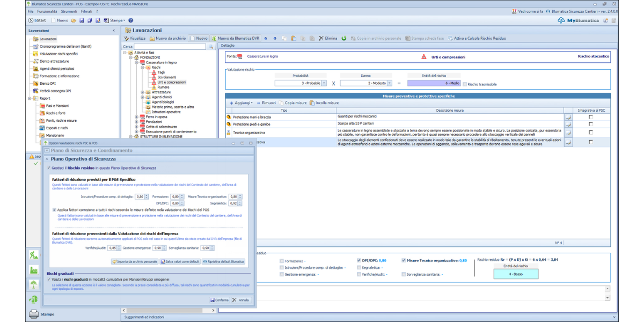
Task: Click Ripristina default Blumatica button
Action: 224,261
